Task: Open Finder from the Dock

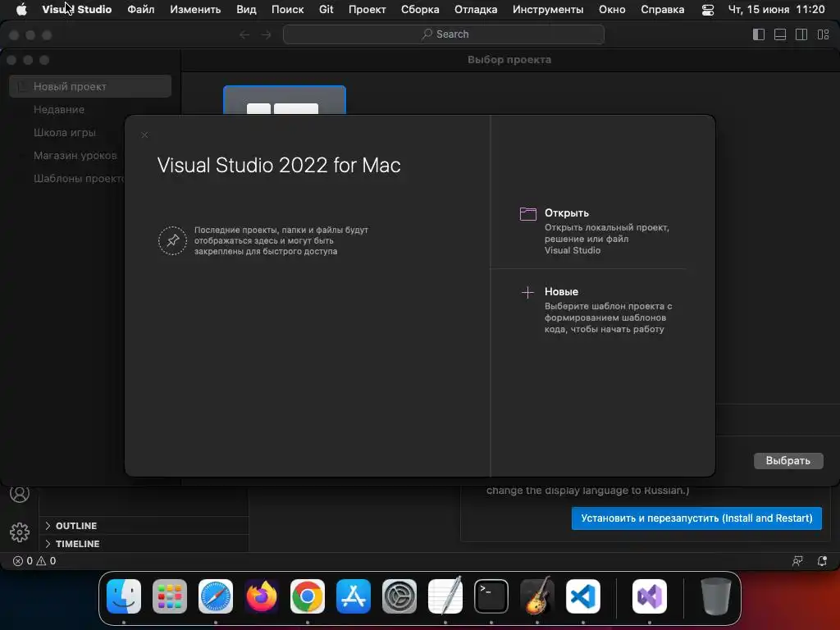Action: click(124, 596)
